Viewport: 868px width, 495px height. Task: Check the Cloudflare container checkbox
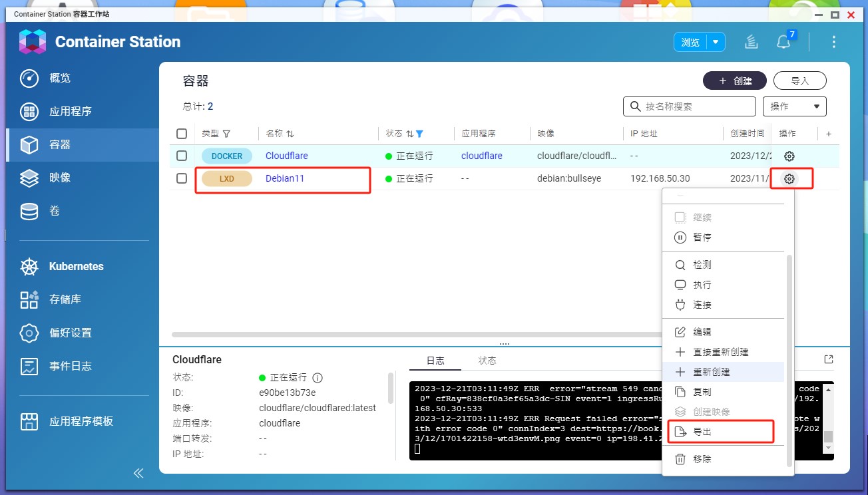point(182,156)
